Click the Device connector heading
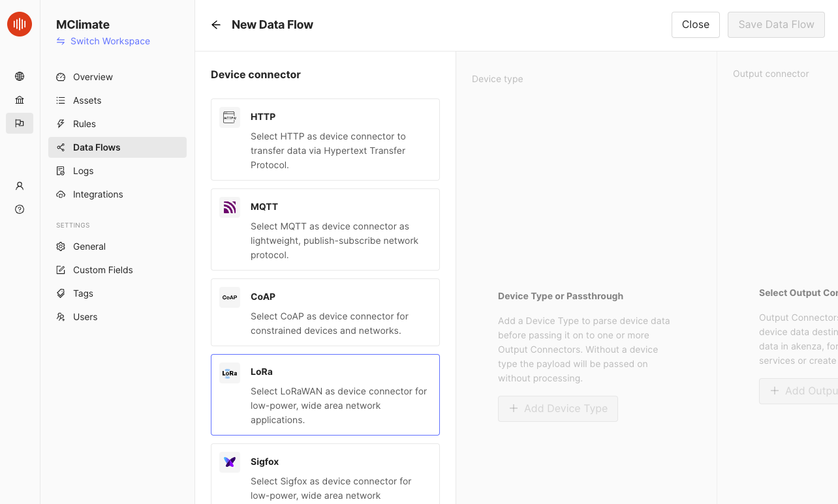This screenshot has width=838, height=504. point(256,75)
